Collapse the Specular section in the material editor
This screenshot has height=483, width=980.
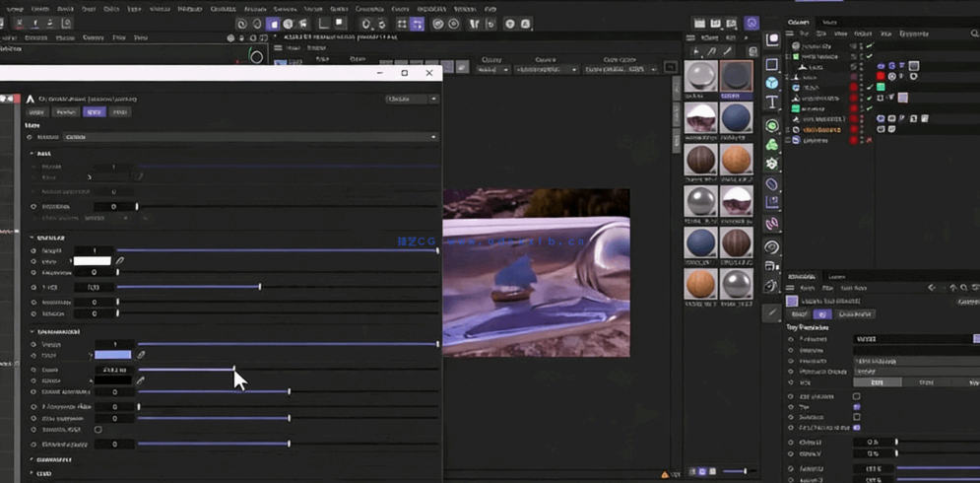click(33, 238)
